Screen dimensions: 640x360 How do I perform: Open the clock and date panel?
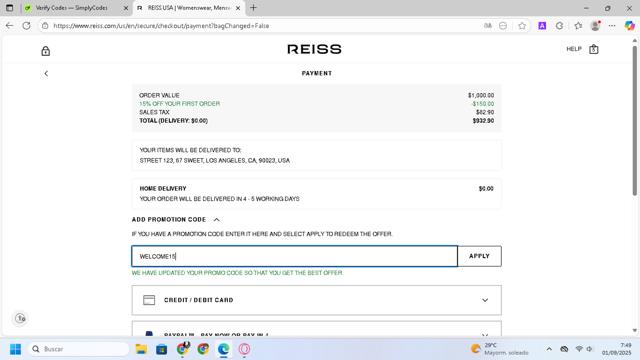(616, 349)
